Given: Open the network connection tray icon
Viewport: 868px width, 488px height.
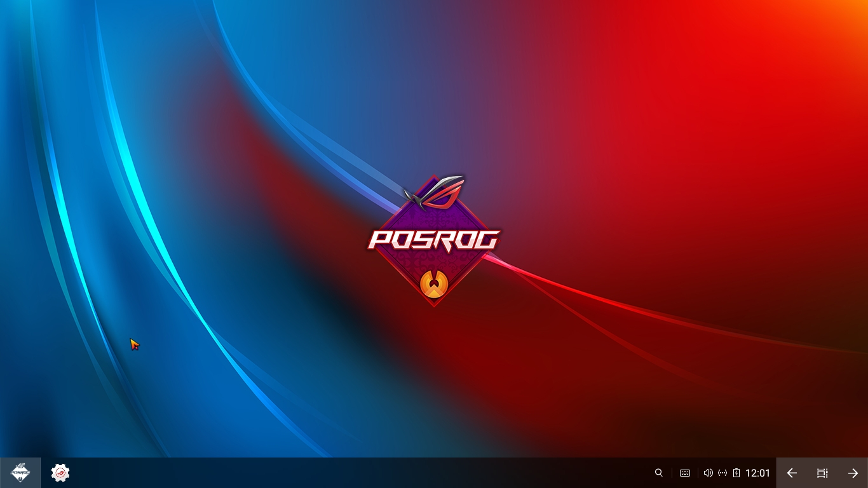Looking at the screenshot, I should coord(722,473).
